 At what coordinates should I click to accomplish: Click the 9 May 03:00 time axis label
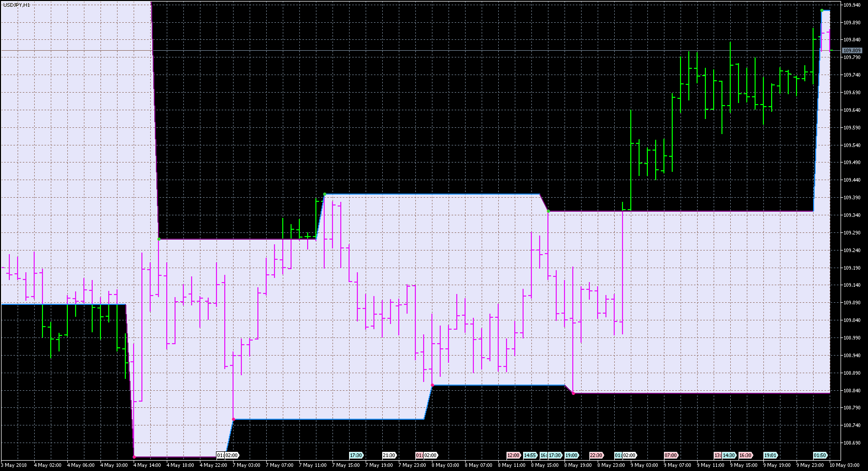(645, 465)
